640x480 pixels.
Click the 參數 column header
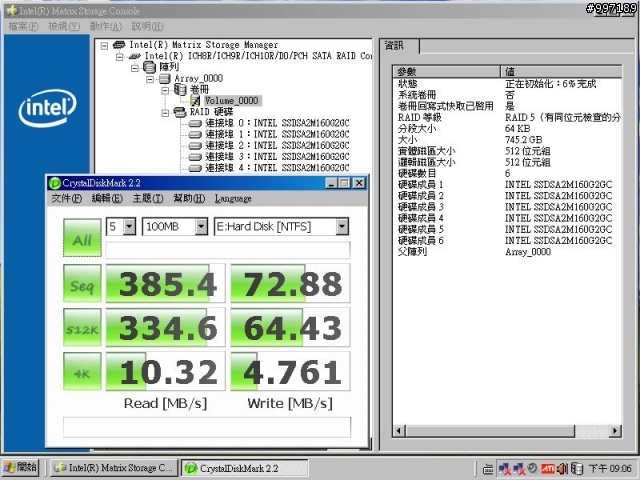[x=447, y=71]
